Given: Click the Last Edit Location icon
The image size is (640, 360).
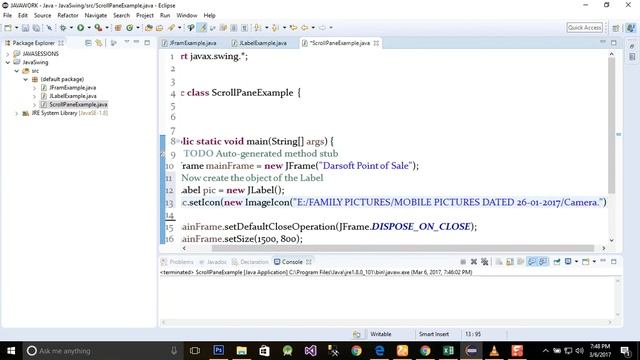Looking at the screenshot, I should pos(293,28).
